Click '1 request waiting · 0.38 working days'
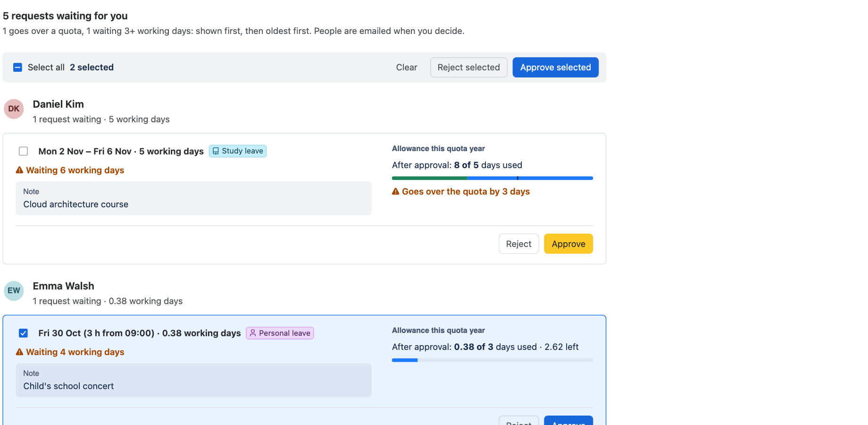Viewport: 868px width, 425px height. 108,301
